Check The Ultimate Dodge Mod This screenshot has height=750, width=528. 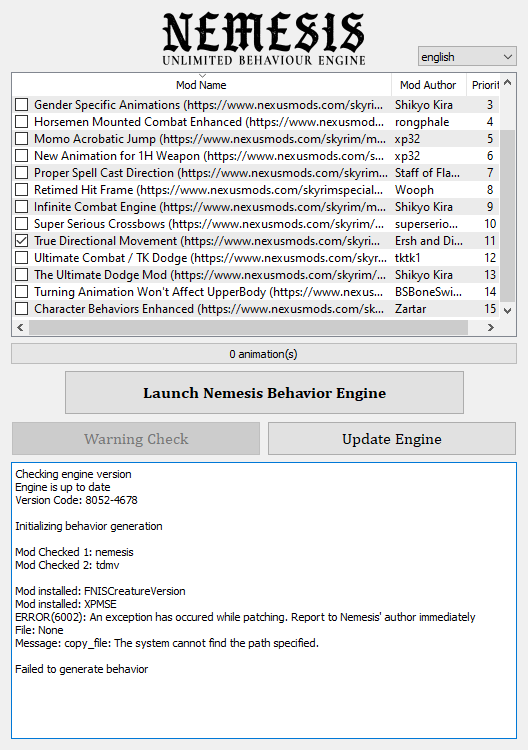[22, 275]
